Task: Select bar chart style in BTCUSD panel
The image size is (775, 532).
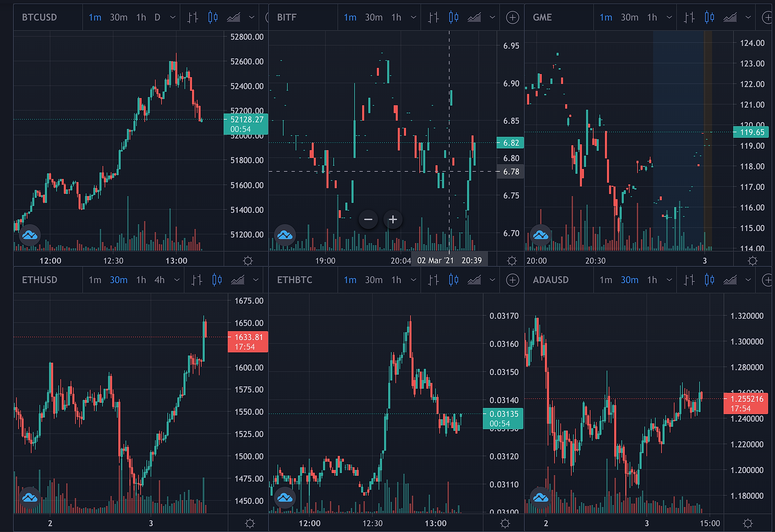Action: coord(193,17)
